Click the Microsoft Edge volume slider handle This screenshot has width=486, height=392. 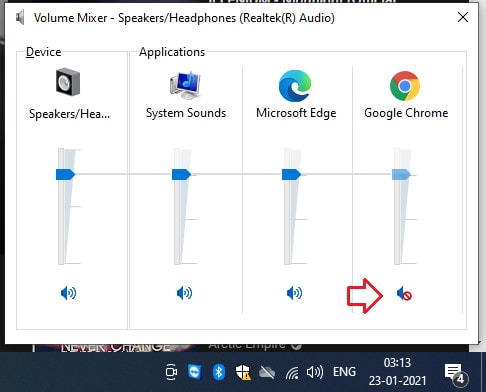291,174
